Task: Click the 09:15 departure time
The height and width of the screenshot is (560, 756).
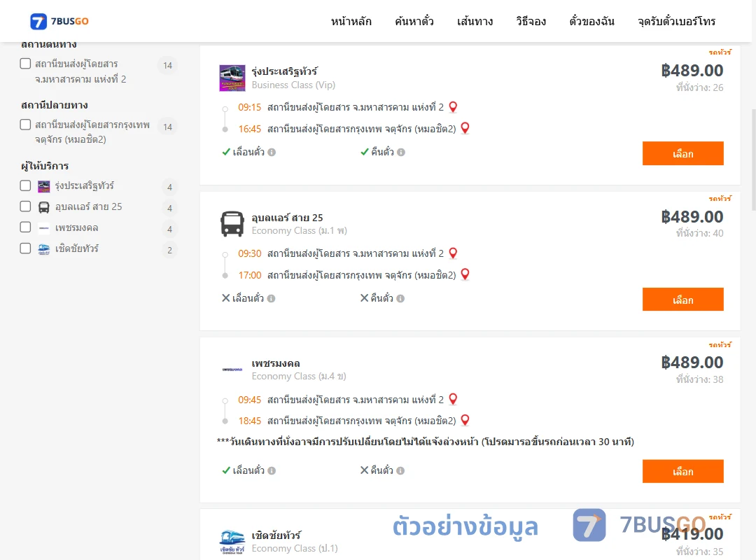Action: (249, 107)
